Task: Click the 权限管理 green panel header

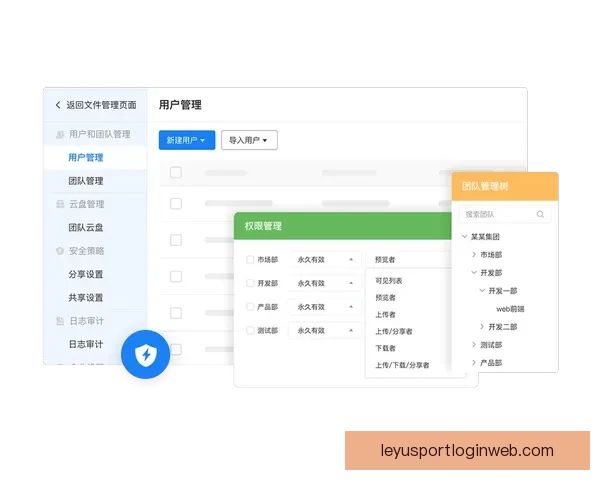Action: (x=342, y=226)
